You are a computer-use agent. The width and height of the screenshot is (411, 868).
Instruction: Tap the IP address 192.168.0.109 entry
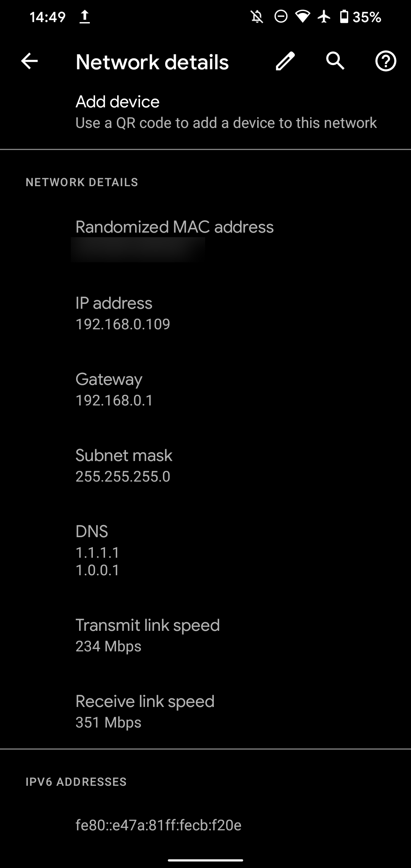[x=205, y=313]
